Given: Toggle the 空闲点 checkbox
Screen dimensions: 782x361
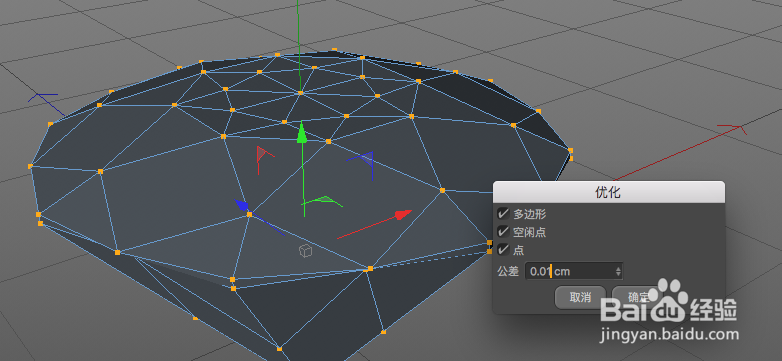Looking at the screenshot, I should pyautogui.click(x=503, y=232).
